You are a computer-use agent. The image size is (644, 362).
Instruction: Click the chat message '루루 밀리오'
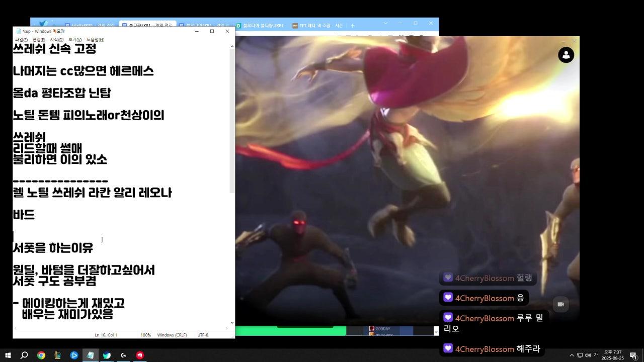coord(494,323)
